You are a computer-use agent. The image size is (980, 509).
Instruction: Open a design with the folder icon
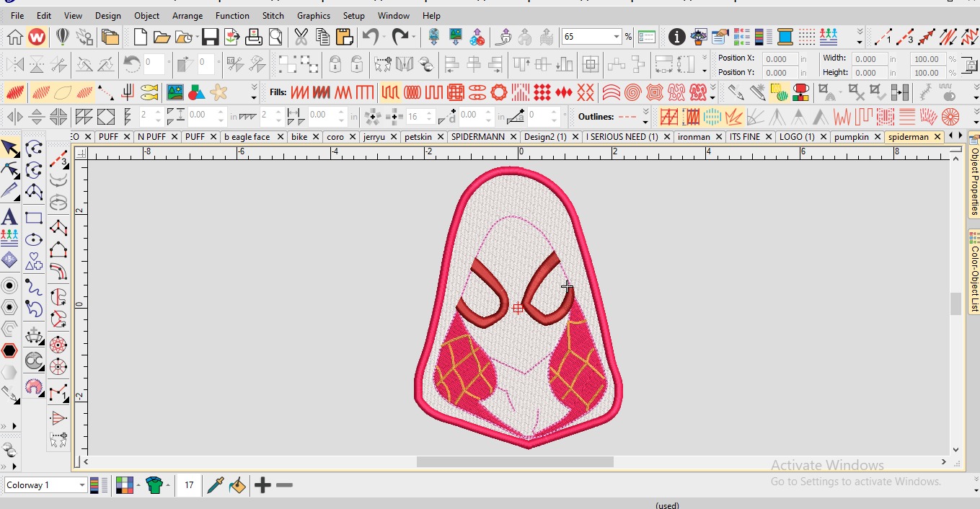[x=162, y=37]
